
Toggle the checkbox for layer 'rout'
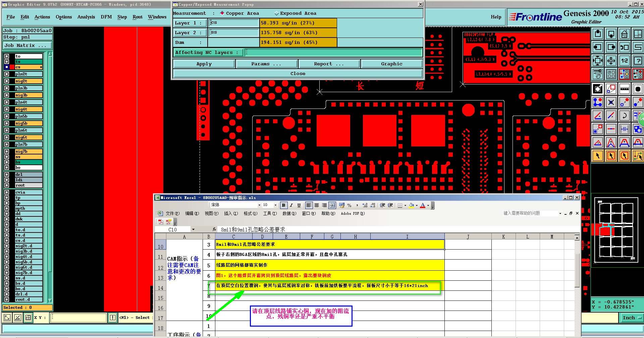point(7,185)
